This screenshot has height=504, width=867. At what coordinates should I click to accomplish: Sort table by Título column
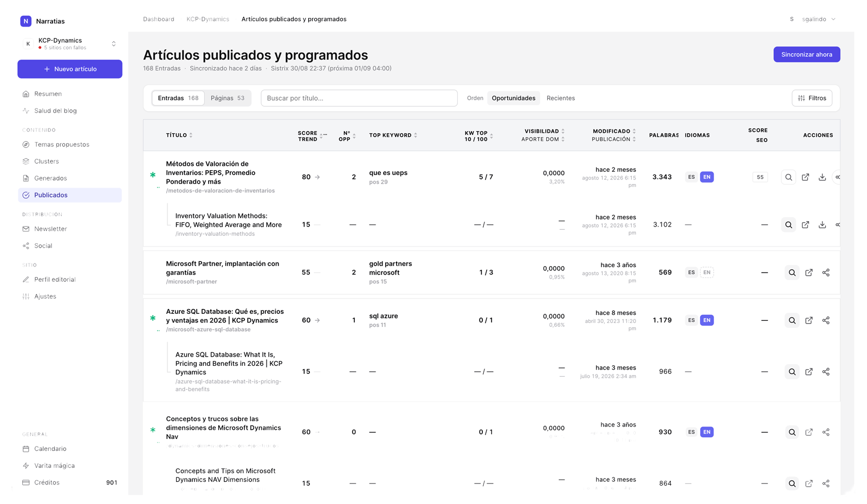tap(179, 135)
